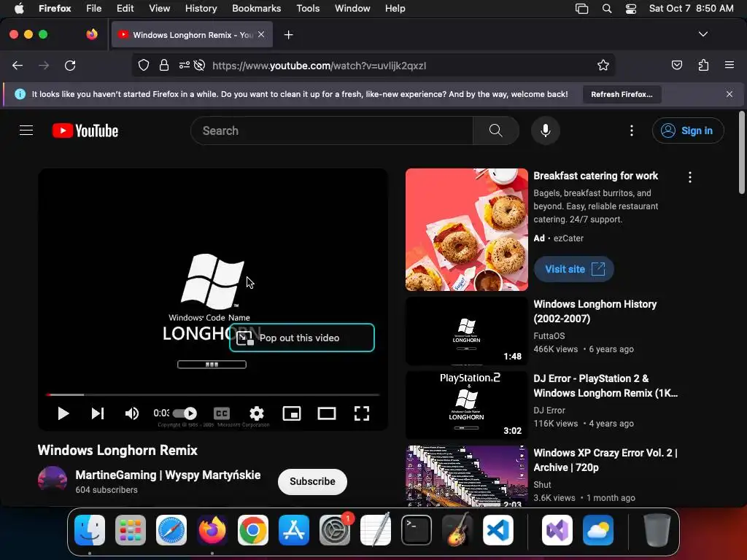Open MartineGaming channel avatar
Viewport: 747px width, 560px height.
point(53,481)
